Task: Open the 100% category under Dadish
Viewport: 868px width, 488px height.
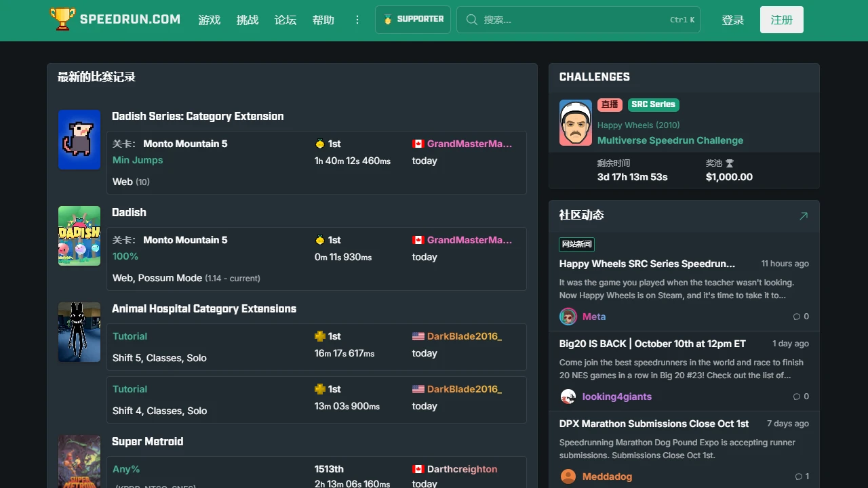Action: coord(125,256)
